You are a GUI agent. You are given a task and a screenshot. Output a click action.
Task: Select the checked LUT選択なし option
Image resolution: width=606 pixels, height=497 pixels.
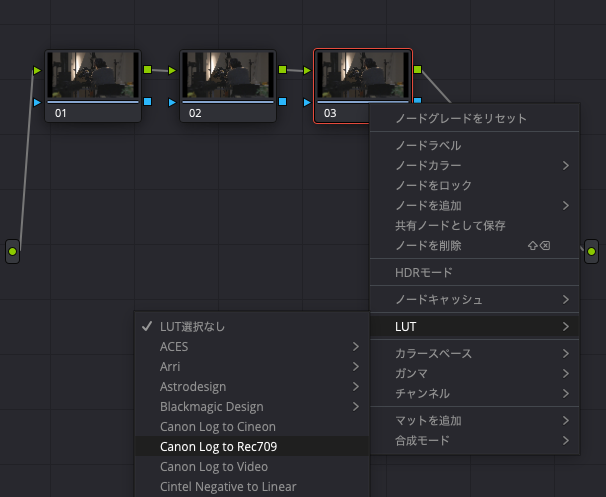click(193, 326)
